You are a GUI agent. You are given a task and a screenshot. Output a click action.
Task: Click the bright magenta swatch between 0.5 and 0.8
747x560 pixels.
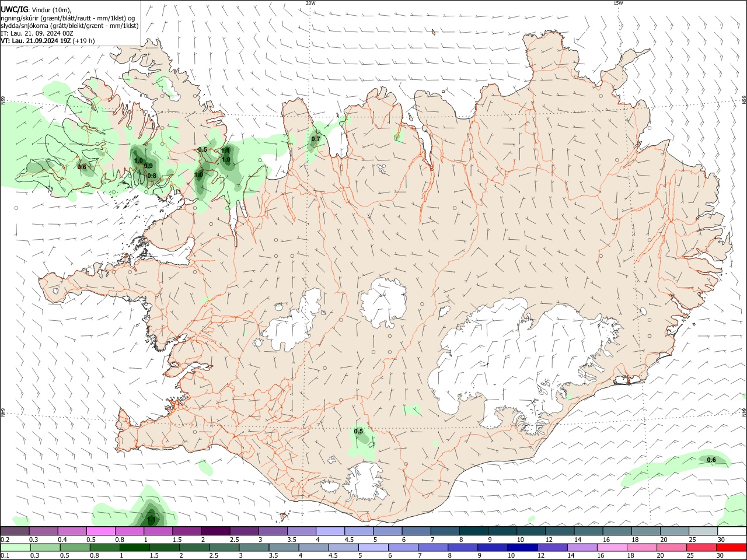[100, 531]
